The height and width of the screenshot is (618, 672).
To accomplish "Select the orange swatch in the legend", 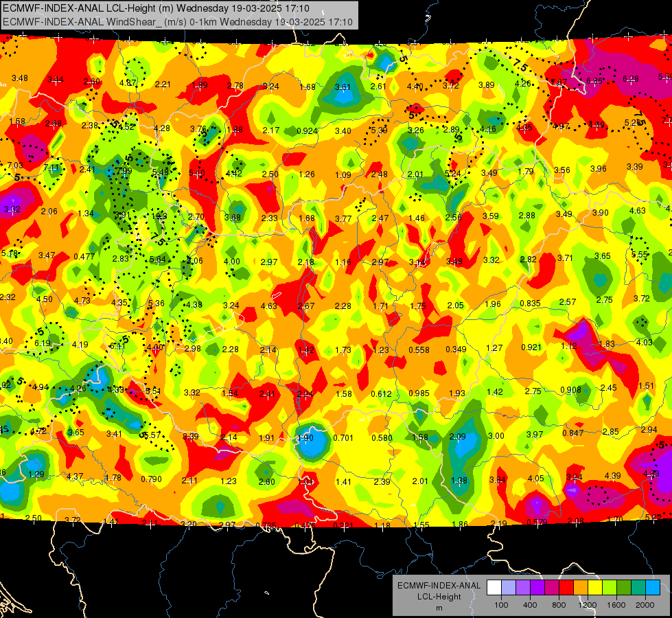I will tap(581, 588).
